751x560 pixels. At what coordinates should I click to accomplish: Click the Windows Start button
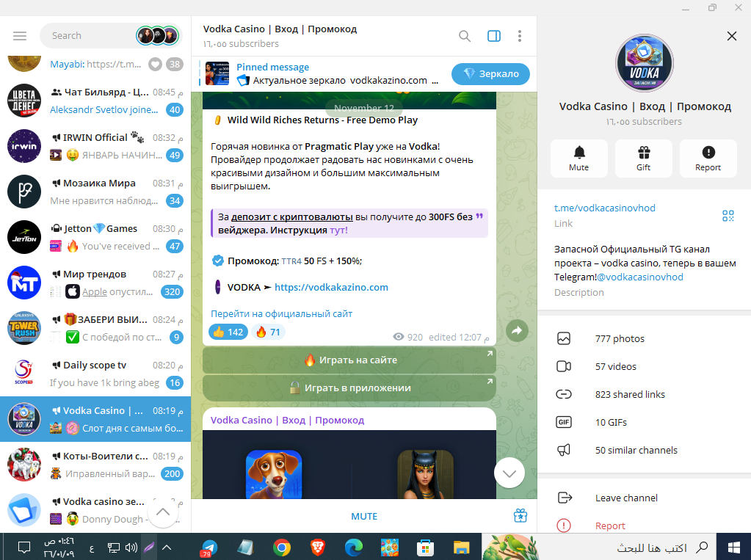click(733, 547)
